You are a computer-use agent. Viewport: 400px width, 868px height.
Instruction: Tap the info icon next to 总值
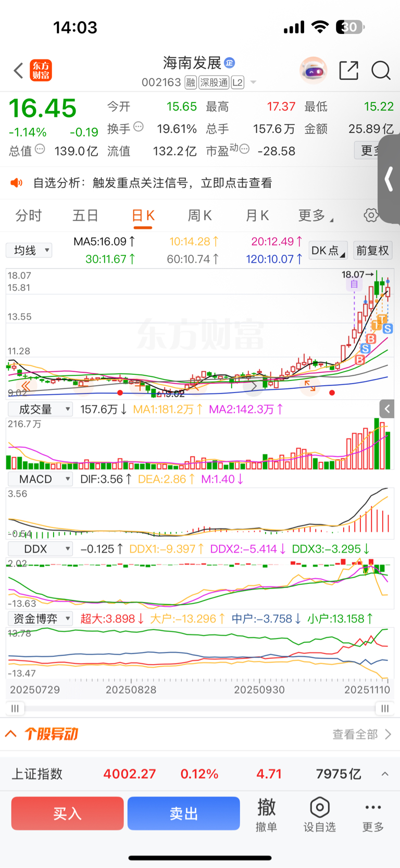(40, 149)
